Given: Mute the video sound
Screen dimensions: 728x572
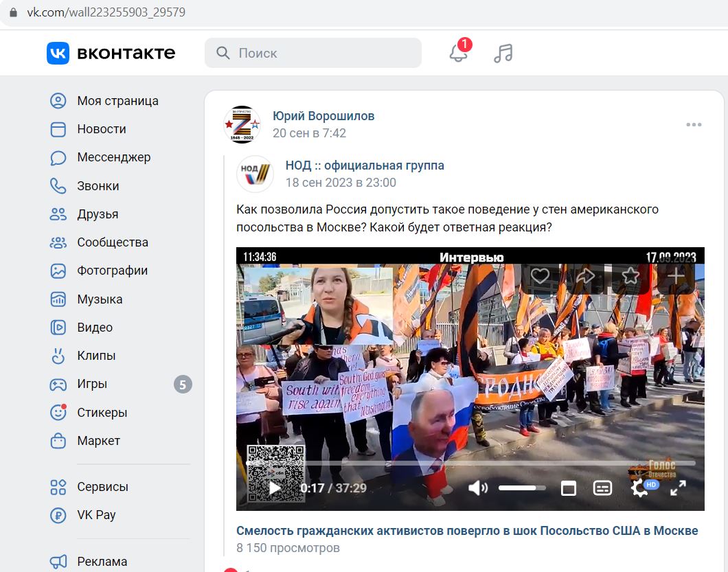Looking at the screenshot, I should coord(477,488).
